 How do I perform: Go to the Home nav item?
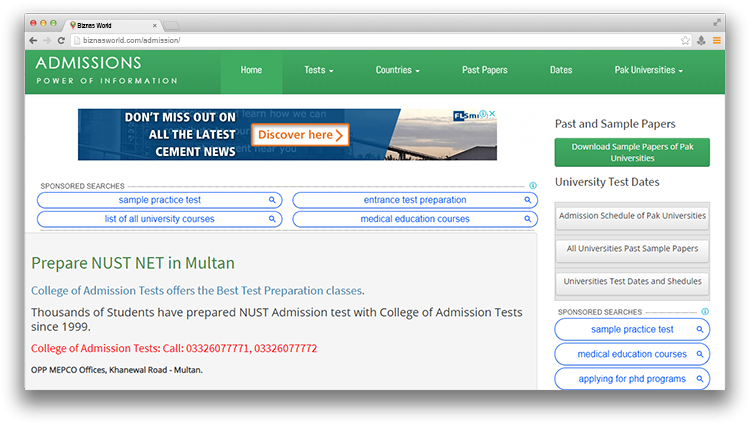tap(251, 70)
